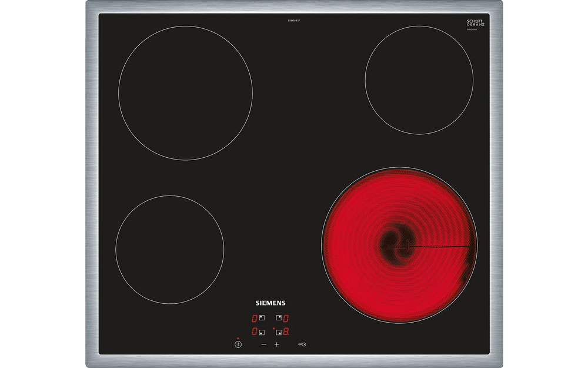Click the front-left heat level digit
Image resolution: width=588 pixels, height=368 pixels.
pos(255,332)
